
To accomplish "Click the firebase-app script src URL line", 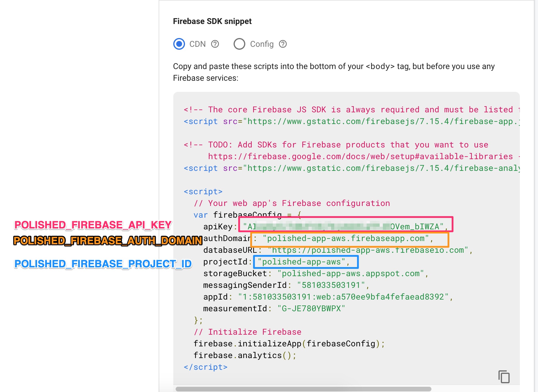I will pyautogui.click(x=352, y=121).
